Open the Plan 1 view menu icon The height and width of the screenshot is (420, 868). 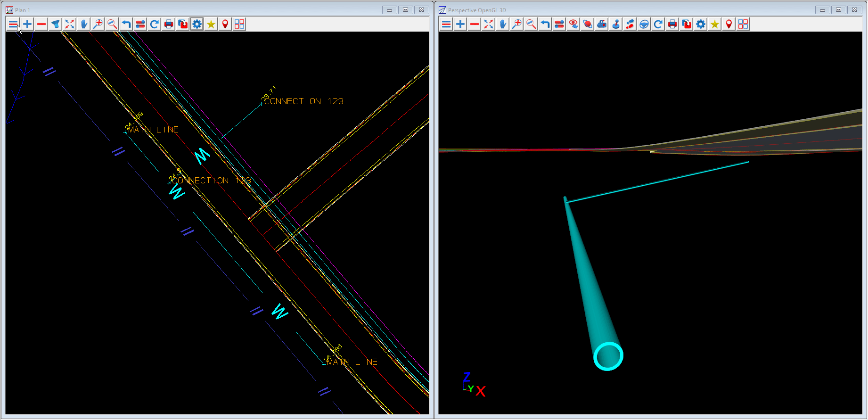(x=13, y=24)
